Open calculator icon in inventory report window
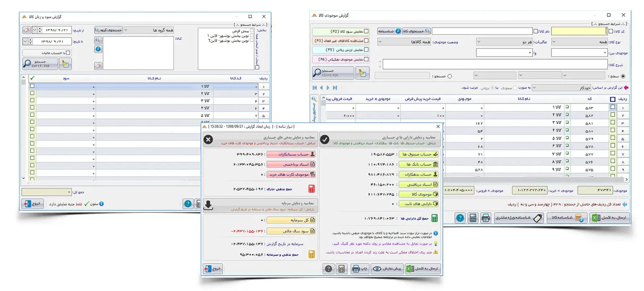This screenshot has width=644, height=291. coord(473,218)
